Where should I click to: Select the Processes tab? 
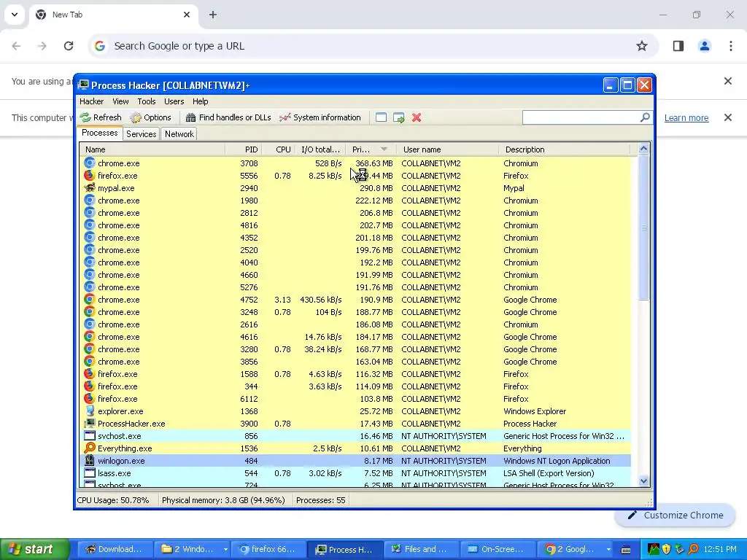(99, 133)
